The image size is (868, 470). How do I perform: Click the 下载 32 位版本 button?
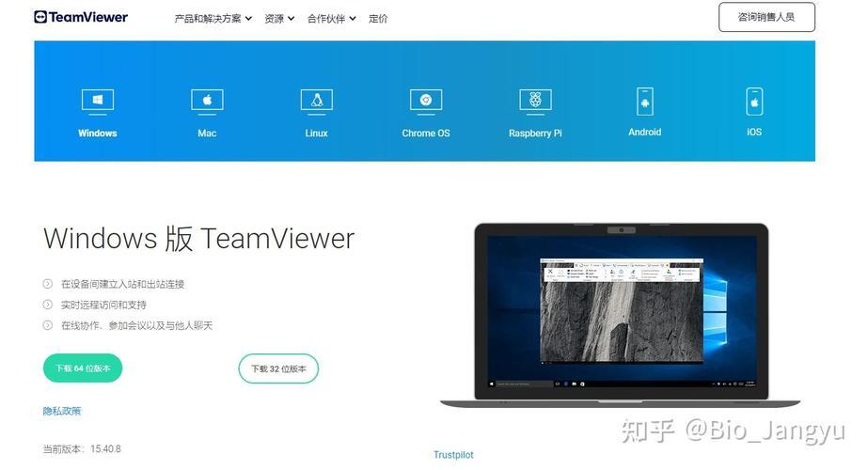pos(278,368)
